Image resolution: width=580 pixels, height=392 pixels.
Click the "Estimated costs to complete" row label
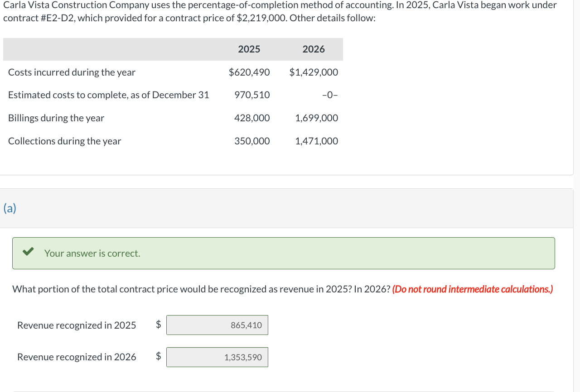coord(109,95)
